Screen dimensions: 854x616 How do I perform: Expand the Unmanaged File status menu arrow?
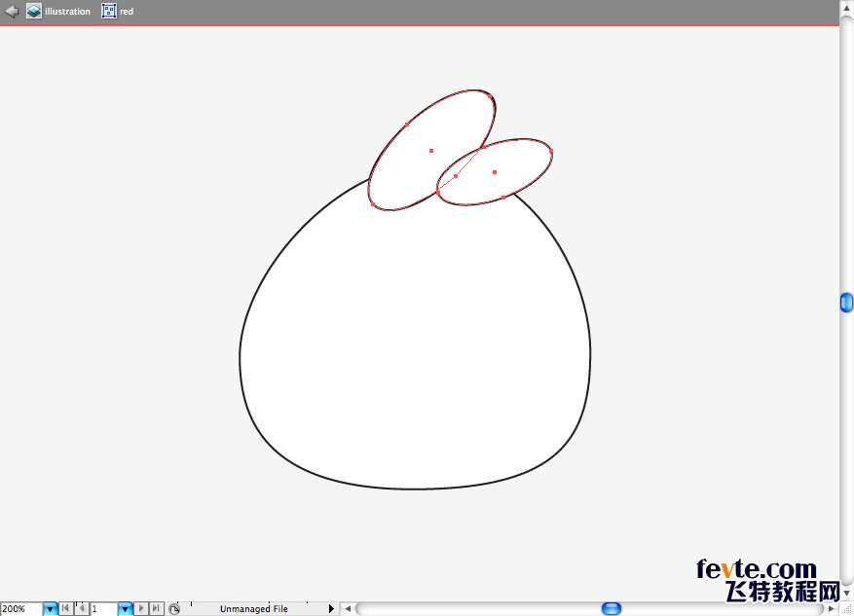(x=331, y=609)
